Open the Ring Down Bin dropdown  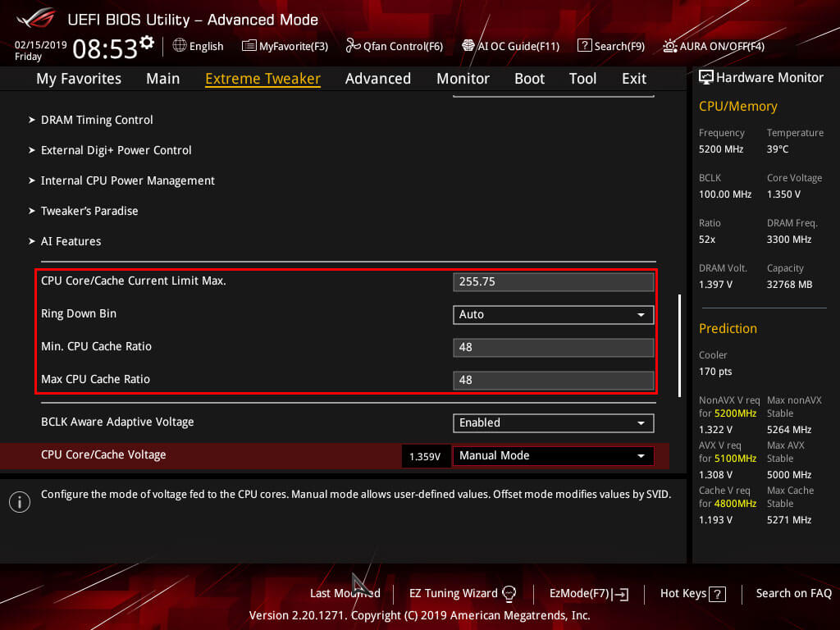pyautogui.click(x=554, y=314)
